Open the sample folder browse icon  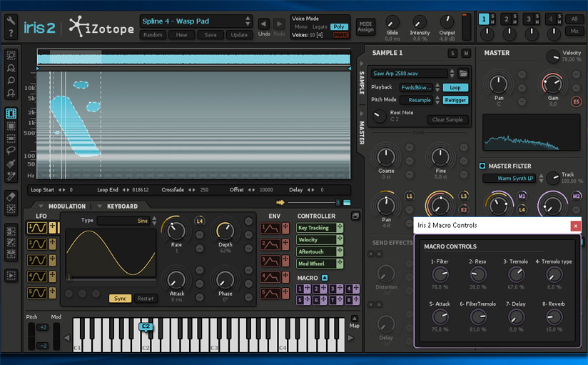click(464, 74)
